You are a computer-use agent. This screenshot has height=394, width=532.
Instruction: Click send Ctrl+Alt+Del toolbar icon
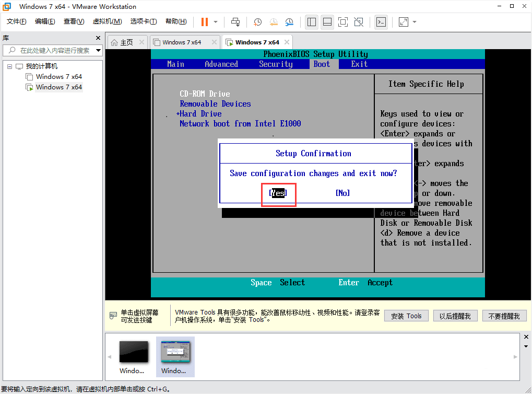235,22
